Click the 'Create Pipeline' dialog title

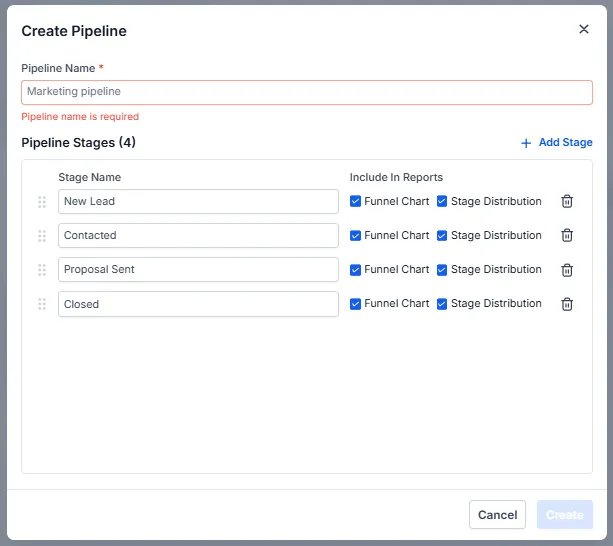74,31
